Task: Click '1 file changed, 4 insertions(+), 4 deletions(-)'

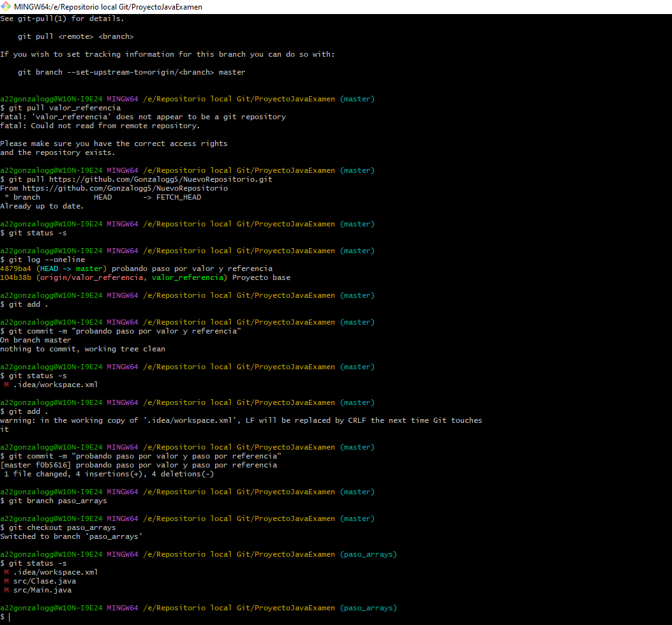Action: point(109,474)
